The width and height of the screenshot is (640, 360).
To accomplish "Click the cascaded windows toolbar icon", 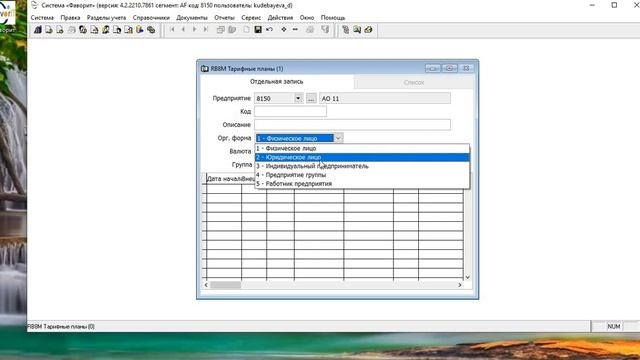I will [x=220, y=30].
